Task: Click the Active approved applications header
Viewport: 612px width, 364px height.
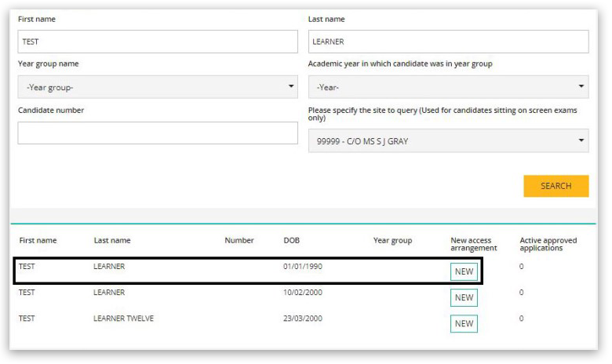Action: point(548,244)
